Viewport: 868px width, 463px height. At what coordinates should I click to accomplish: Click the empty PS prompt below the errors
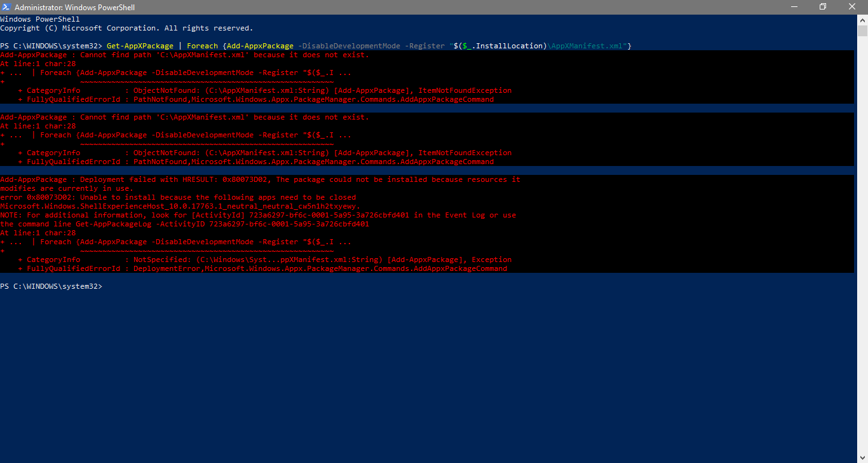pyautogui.click(x=51, y=286)
